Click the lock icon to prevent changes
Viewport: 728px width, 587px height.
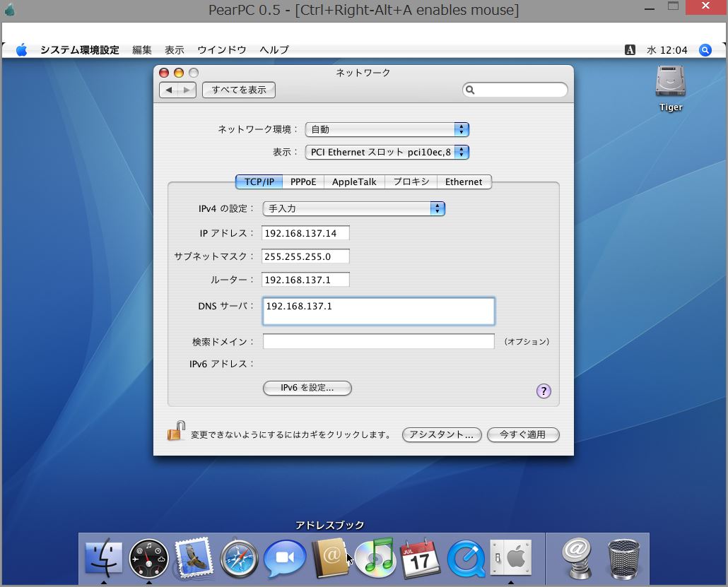(177, 431)
